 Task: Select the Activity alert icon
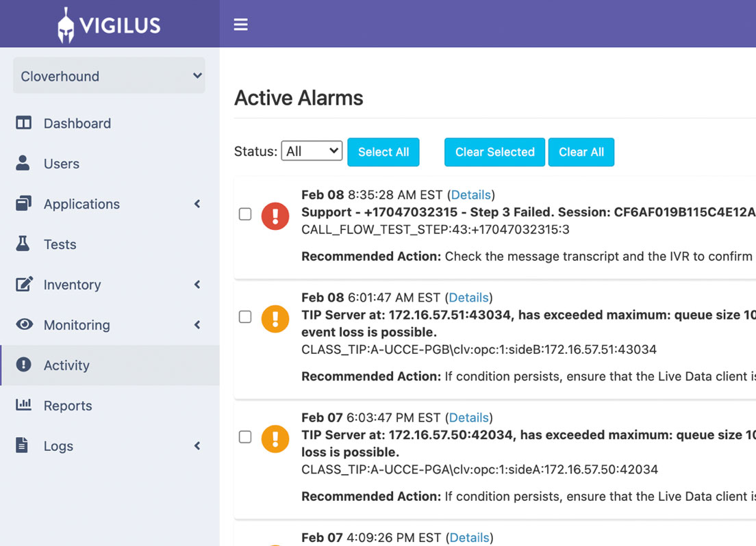[x=24, y=365]
